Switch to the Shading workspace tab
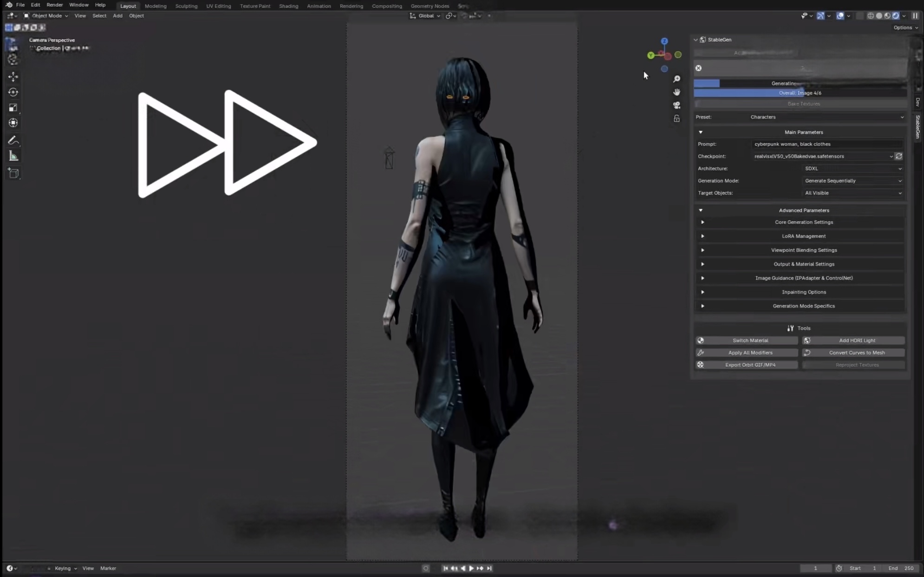 [288, 6]
